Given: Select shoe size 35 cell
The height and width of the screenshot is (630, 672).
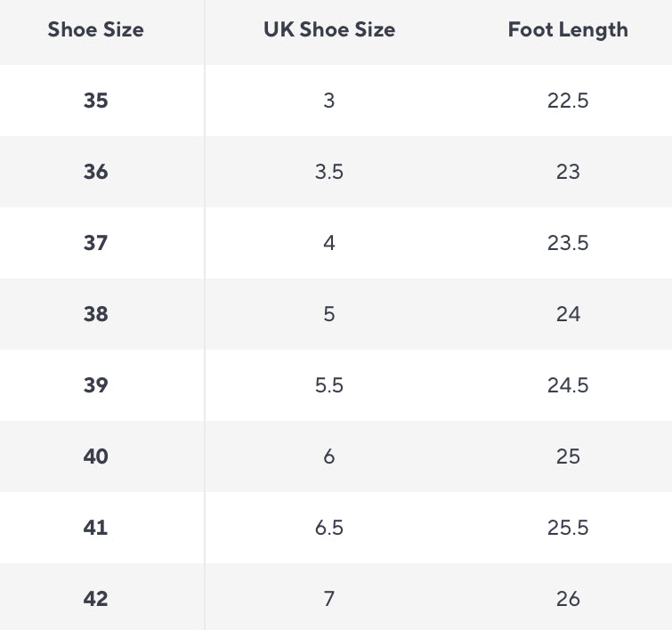Looking at the screenshot, I should click(x=95, y=101).
